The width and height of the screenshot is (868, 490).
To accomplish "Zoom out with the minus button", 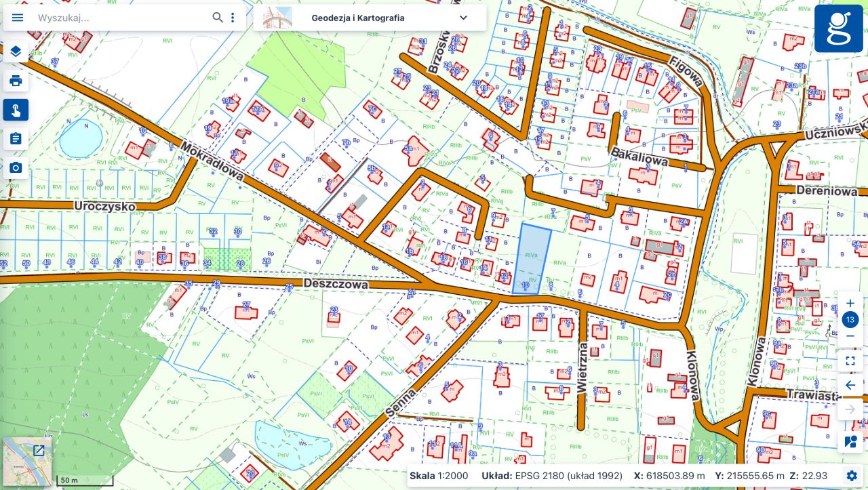I will click(850, 336).
